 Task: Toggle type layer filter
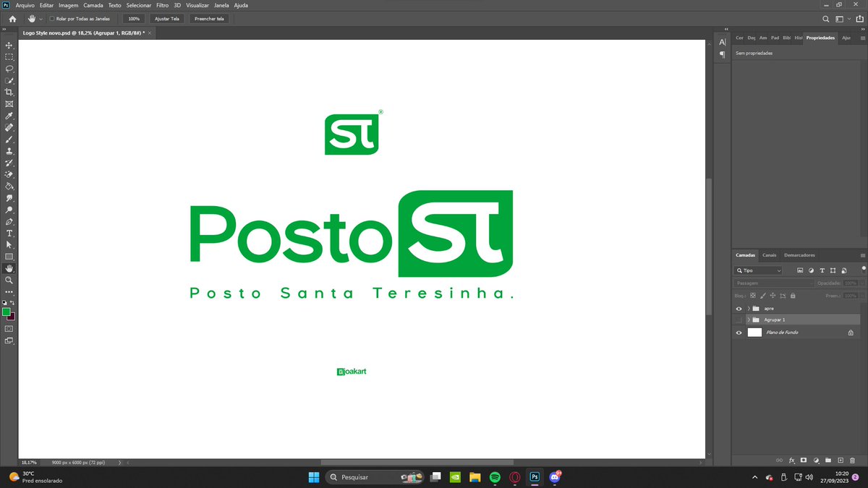pyautogui.click(x=822, y=270)
